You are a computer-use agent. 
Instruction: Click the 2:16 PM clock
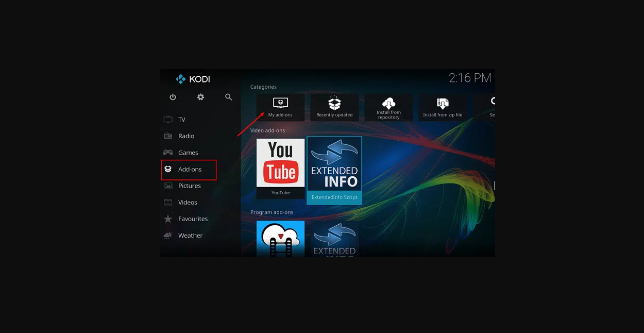click(470, 78)
